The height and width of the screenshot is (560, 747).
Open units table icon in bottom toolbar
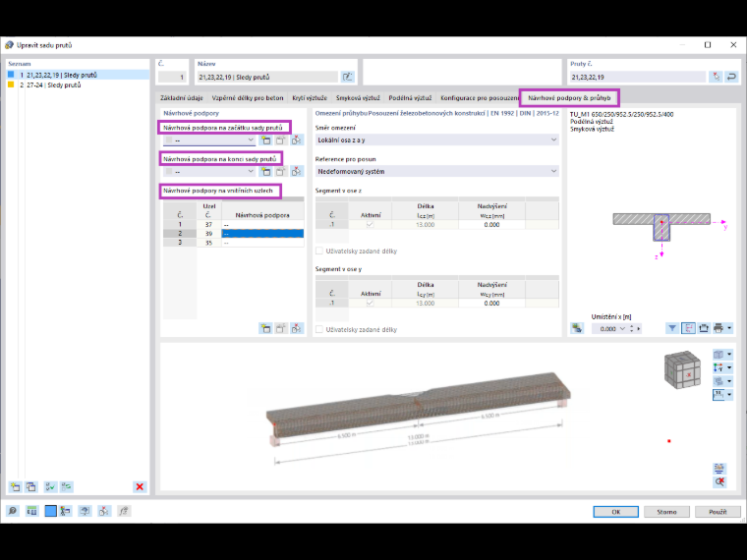pyautogui.click(x=31, y=511)
